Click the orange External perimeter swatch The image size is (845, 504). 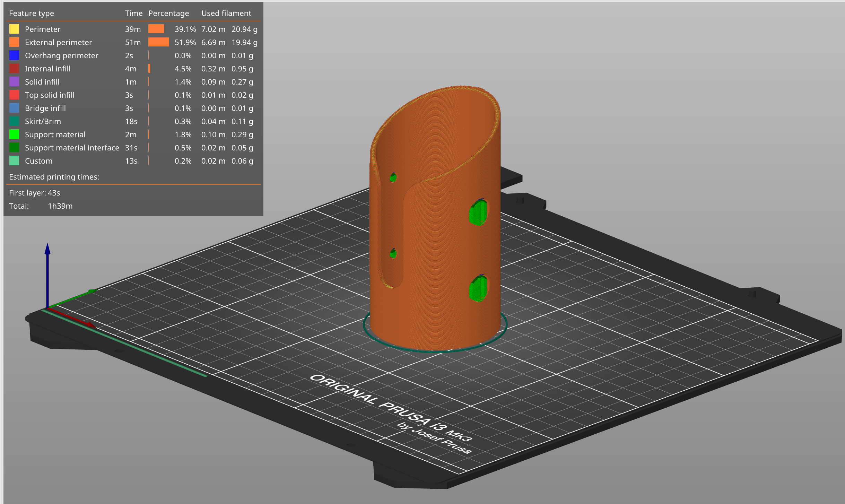(14, 42)
